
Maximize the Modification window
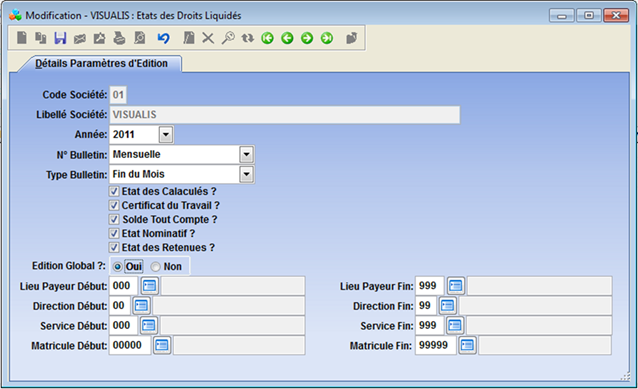click(589, 15)
